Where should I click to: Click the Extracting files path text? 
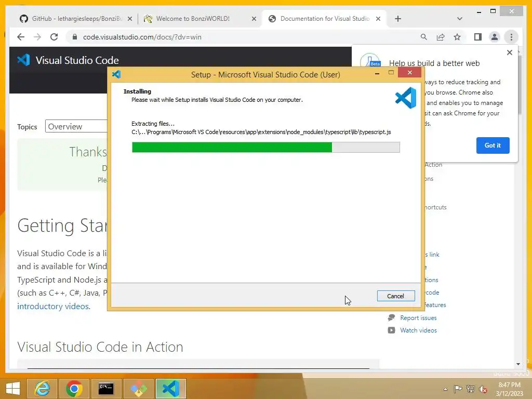click(261, 132)
